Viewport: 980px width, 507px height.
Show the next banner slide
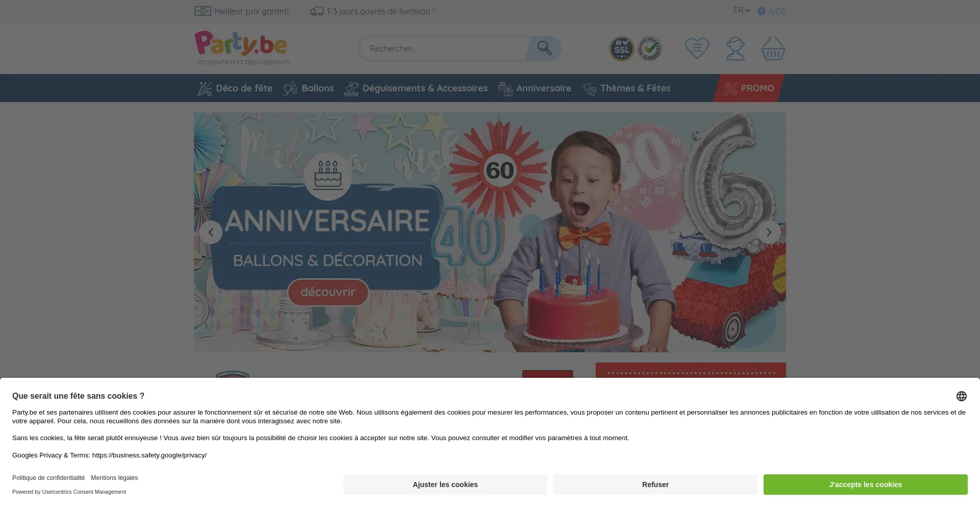tap(769, 232)
